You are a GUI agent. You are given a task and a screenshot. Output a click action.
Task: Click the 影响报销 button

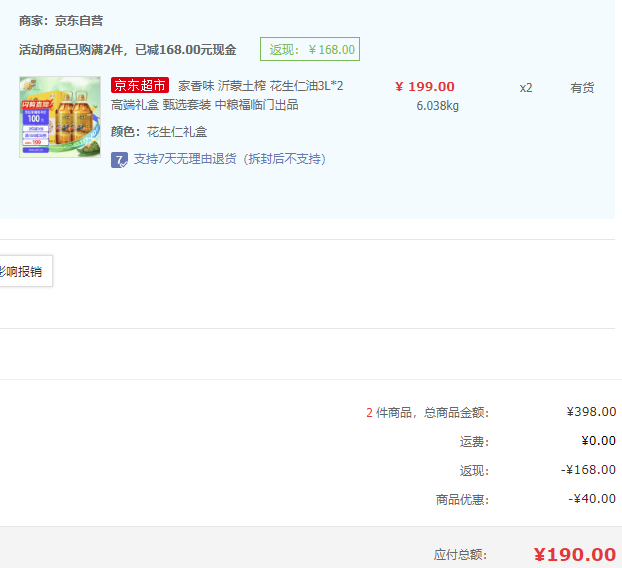[24, 271]
